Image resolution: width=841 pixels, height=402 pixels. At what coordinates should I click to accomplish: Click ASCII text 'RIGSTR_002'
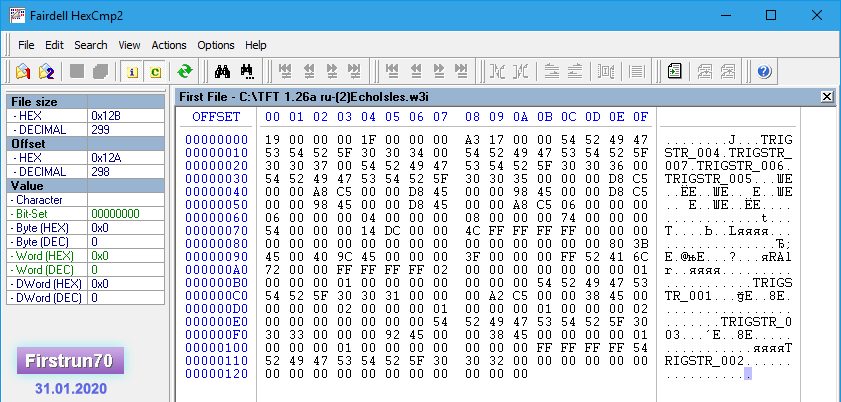704,361
